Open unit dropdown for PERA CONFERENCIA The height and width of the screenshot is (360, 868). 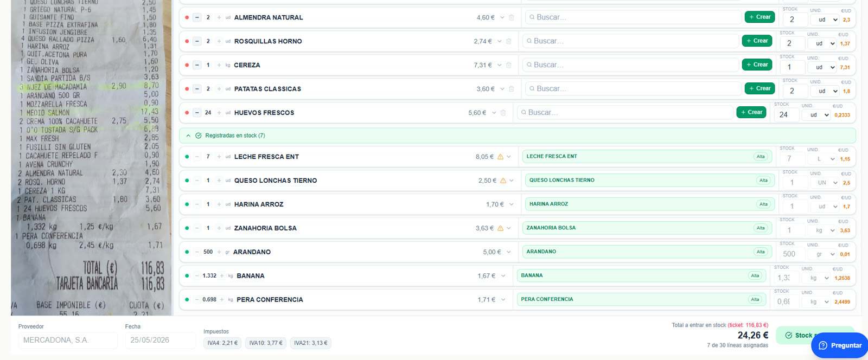[x=817, y=302]
